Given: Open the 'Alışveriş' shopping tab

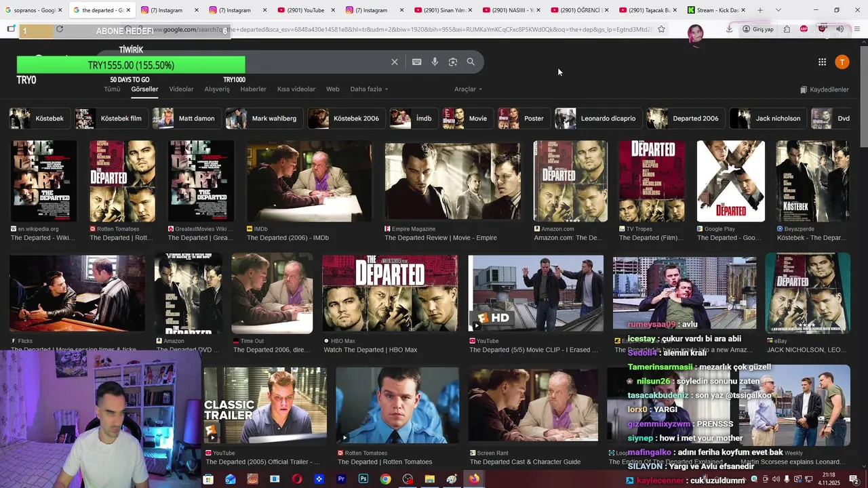Looking at the screenshot, I should [x=217, y=89].
